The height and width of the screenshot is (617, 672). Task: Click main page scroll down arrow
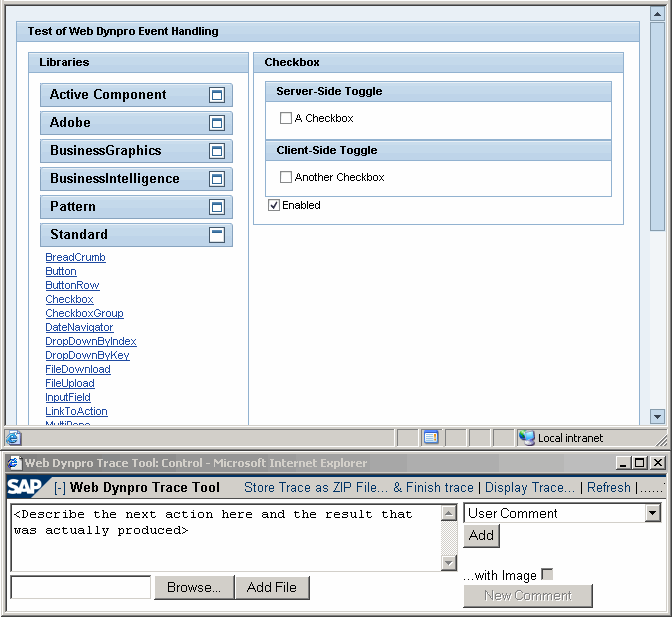pyautogui.click(x=657, y=416)
